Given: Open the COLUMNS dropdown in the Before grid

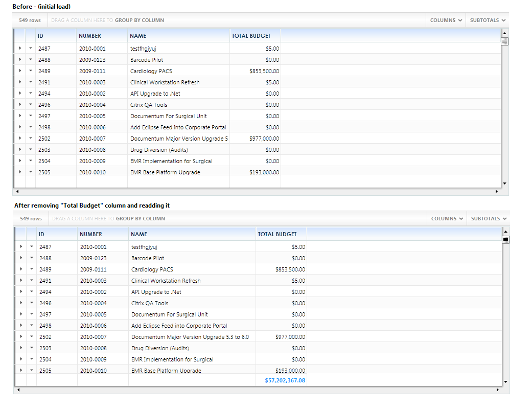Looking at the screenshot, I should pyautogui.click(x=446, y=20).
